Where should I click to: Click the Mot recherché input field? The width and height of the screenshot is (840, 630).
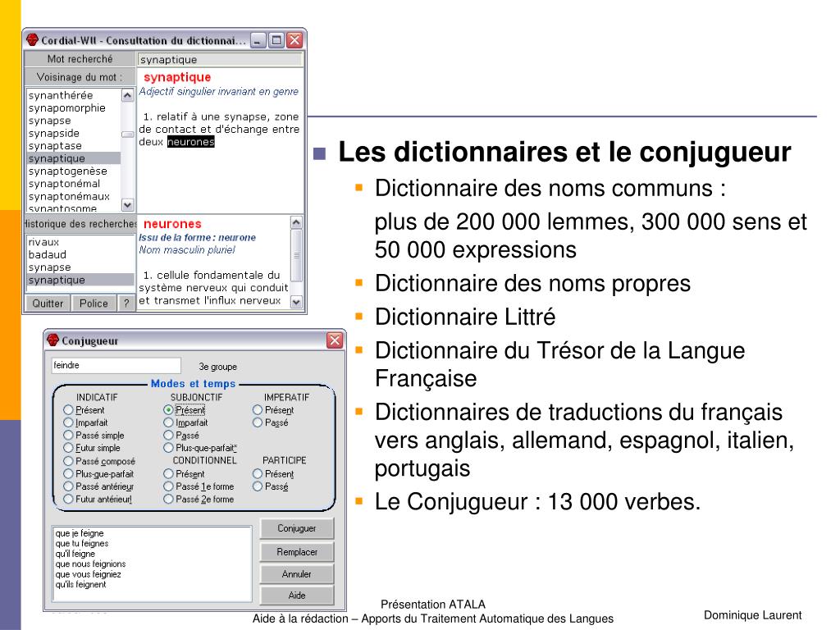(x=220, y=59)
